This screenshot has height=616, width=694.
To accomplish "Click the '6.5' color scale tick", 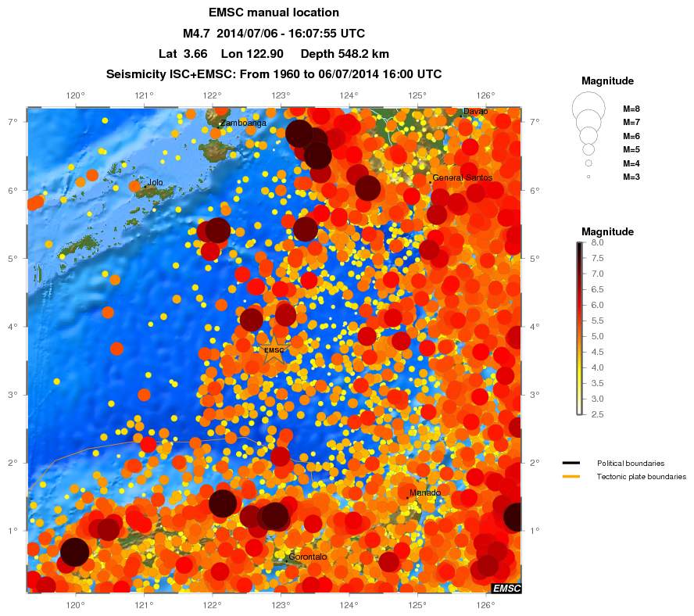I will [x=597, y=289].
